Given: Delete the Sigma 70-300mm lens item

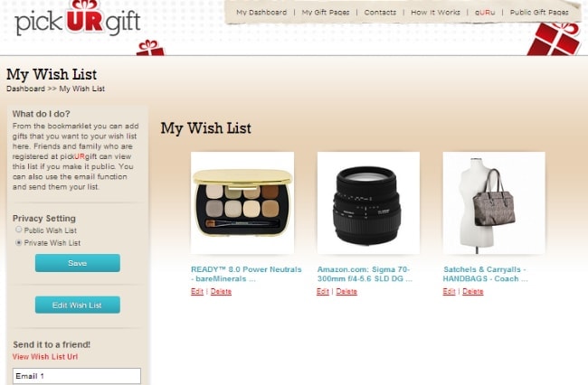Looking at the screenshot, I should [346, 291].
